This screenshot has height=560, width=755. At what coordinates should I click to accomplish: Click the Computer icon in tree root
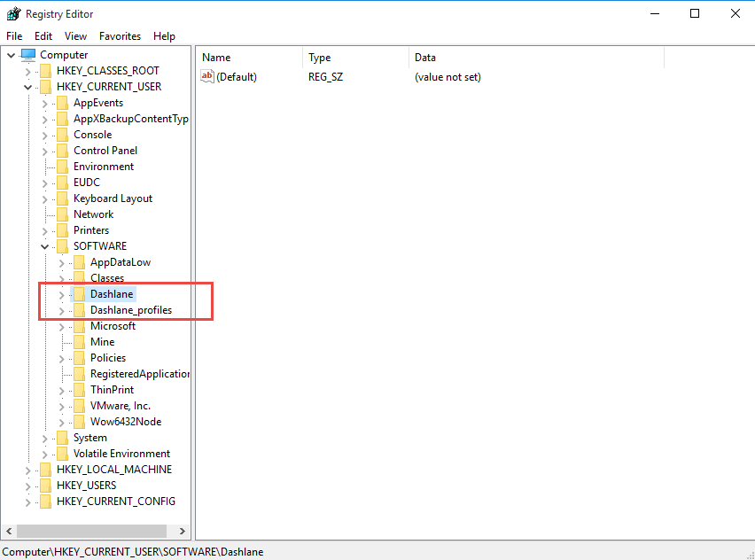(x=28, y=55)
